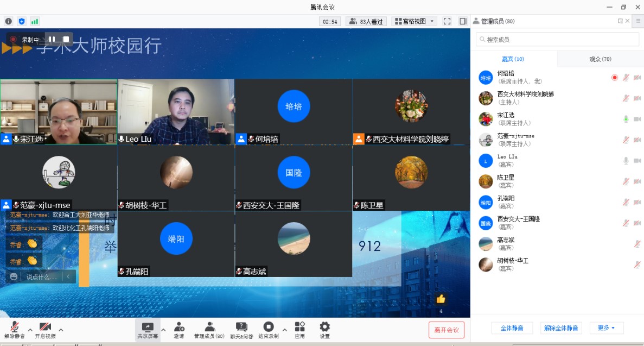Pause the recording in progress
The width and height of the screenshot is (644, 346).
[x=52, y=39]
